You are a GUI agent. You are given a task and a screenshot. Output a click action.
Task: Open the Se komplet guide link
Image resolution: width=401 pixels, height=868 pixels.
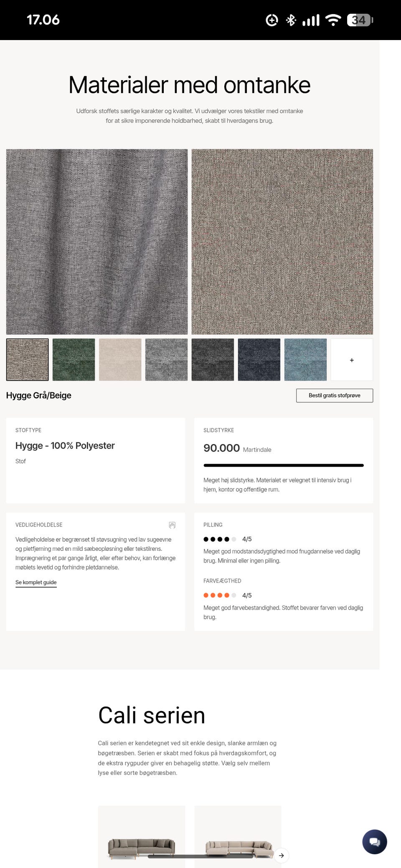click(36, 582)
